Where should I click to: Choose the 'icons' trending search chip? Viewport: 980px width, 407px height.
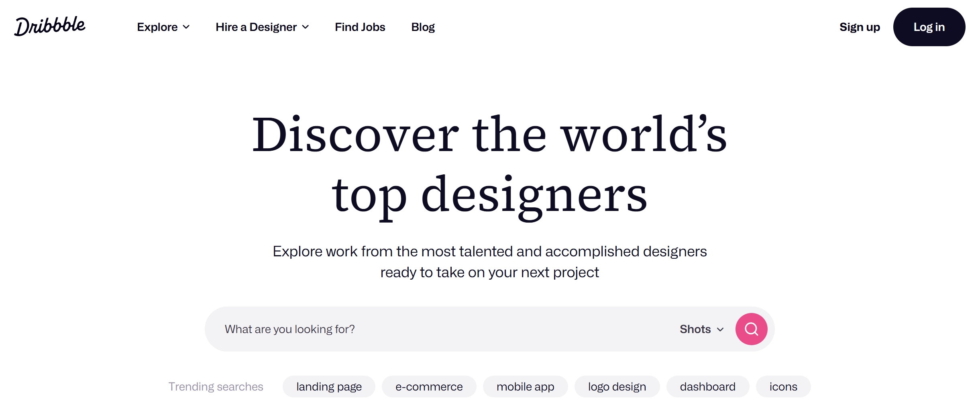[783, 387]
